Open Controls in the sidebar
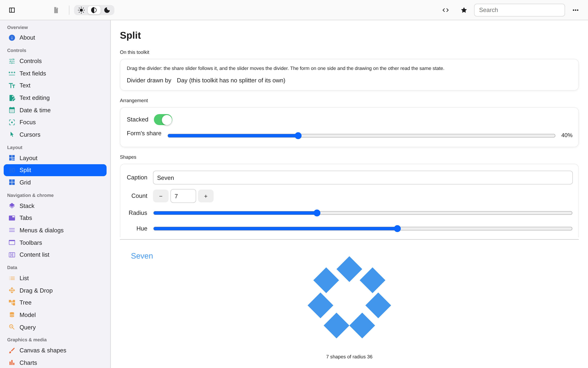The height and width of the screenshot is (368, 588). point(55,61)
